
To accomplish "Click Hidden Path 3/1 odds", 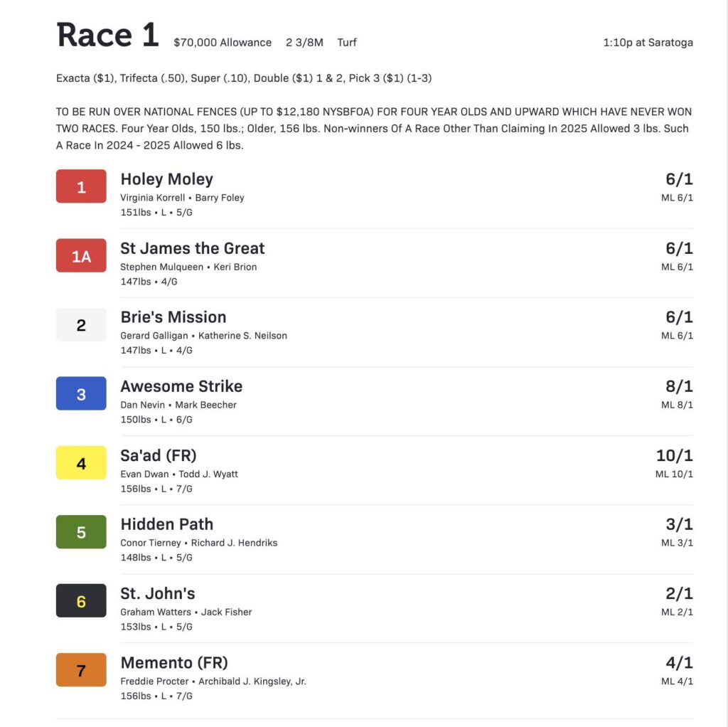I will [679, 524].
